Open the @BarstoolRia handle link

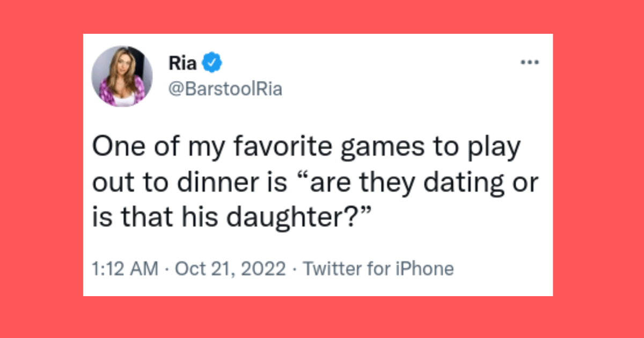[225, 90]
